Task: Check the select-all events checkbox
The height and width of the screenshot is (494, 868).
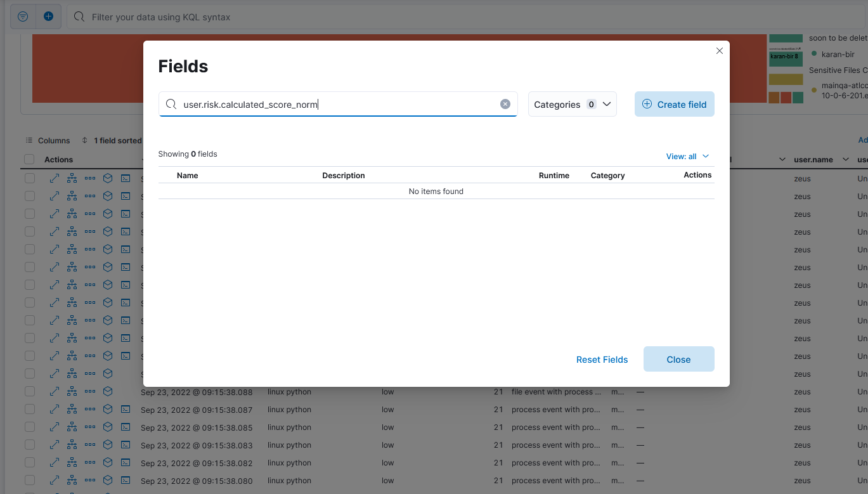Action: (29, 159)
